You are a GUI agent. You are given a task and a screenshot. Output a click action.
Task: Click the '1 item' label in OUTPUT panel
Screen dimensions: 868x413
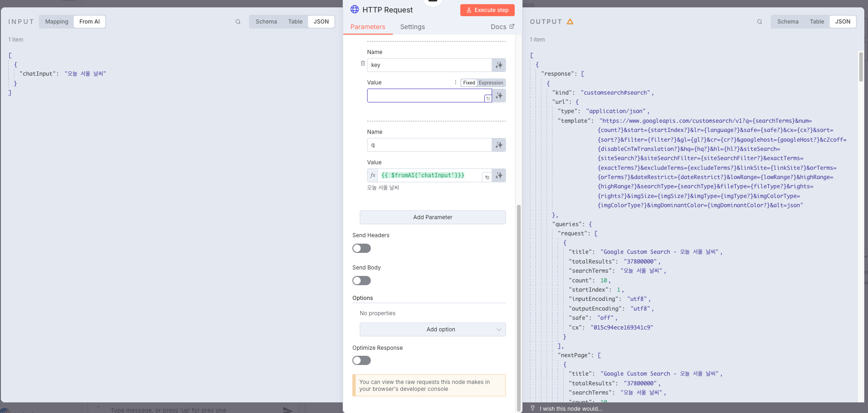coord(537,40)
